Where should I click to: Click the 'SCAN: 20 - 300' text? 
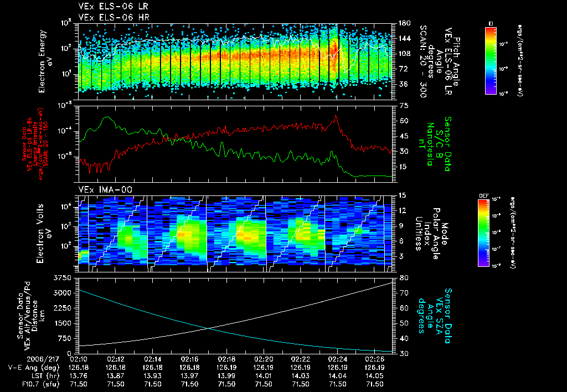pos(422,61)
